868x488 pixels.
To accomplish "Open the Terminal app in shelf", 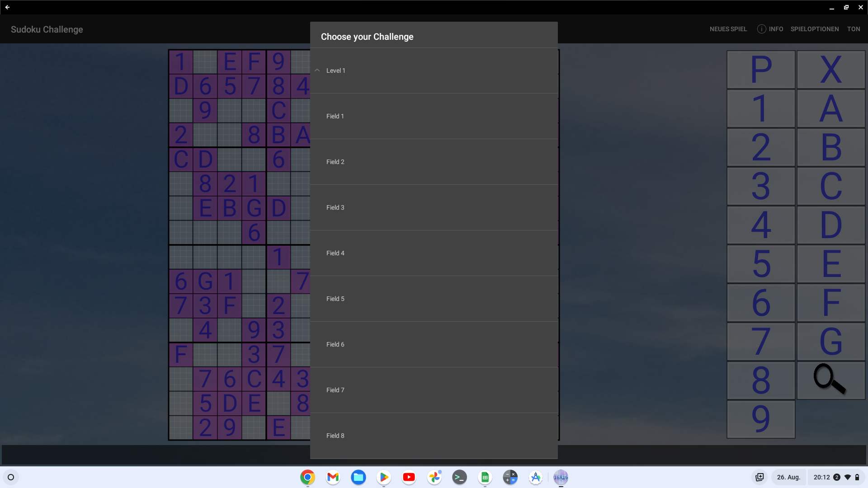I will tap(459, 477).
